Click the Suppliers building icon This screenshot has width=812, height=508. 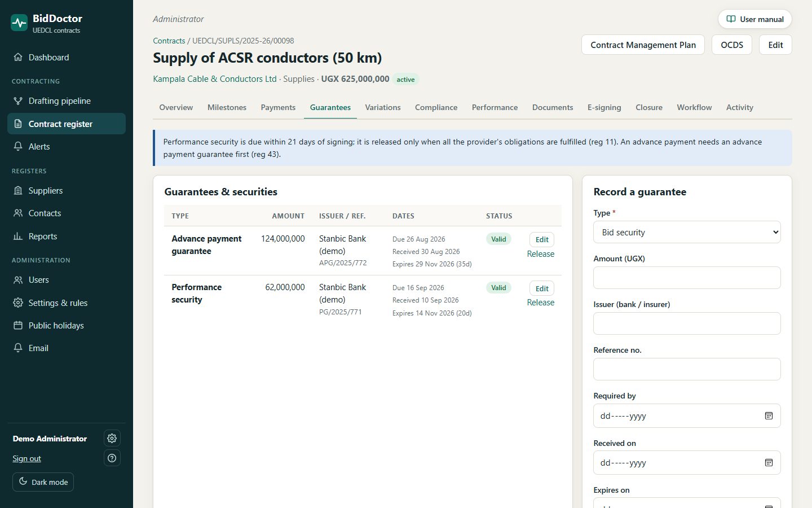(18, 190)
